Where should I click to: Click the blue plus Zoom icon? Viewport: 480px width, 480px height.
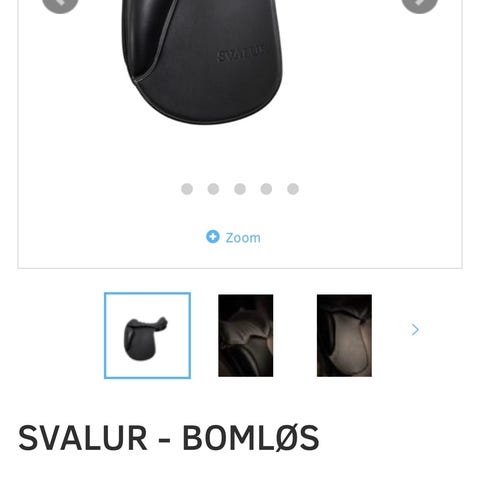tap(213, 237)
